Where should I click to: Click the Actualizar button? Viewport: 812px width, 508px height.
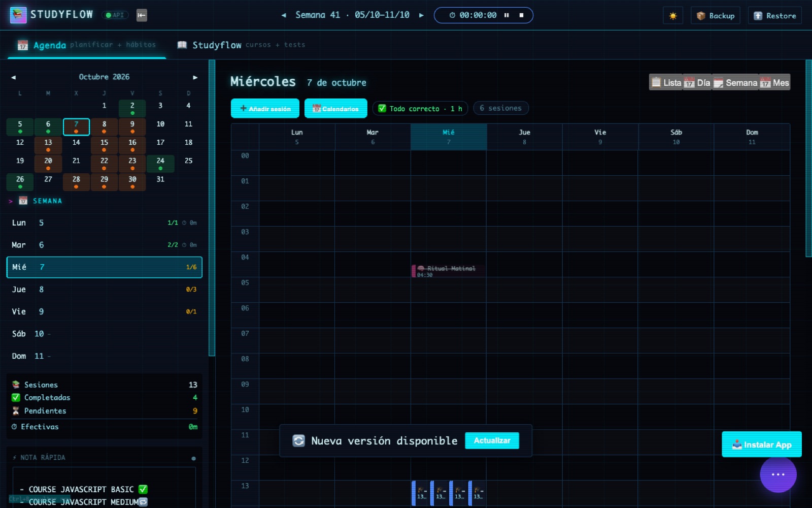tap(492, 440)
